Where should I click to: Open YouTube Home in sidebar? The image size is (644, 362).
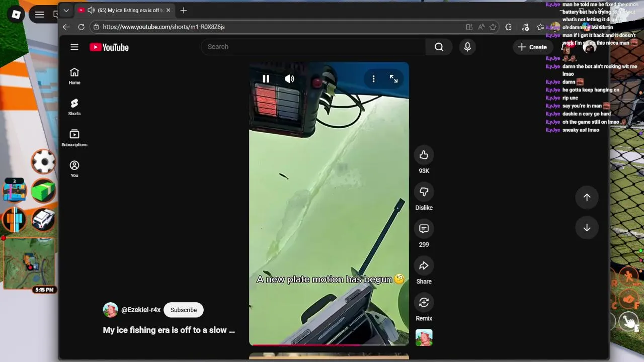click(74, 76)
